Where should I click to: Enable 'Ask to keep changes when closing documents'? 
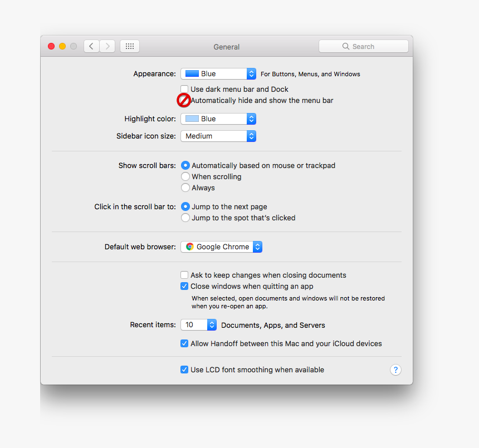click(x=184, y=275)
